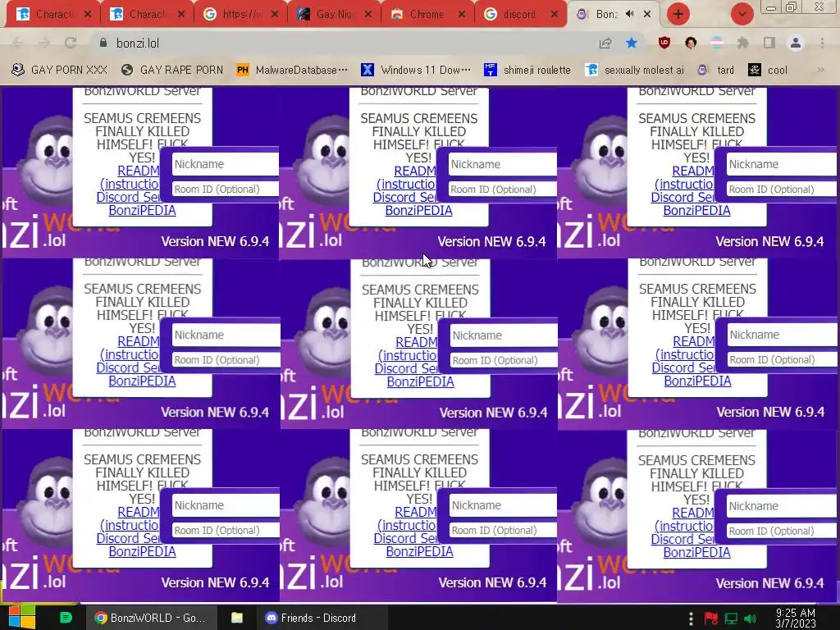
Task: Open File Explorer from the taskbar
Action: pos(237,618)
